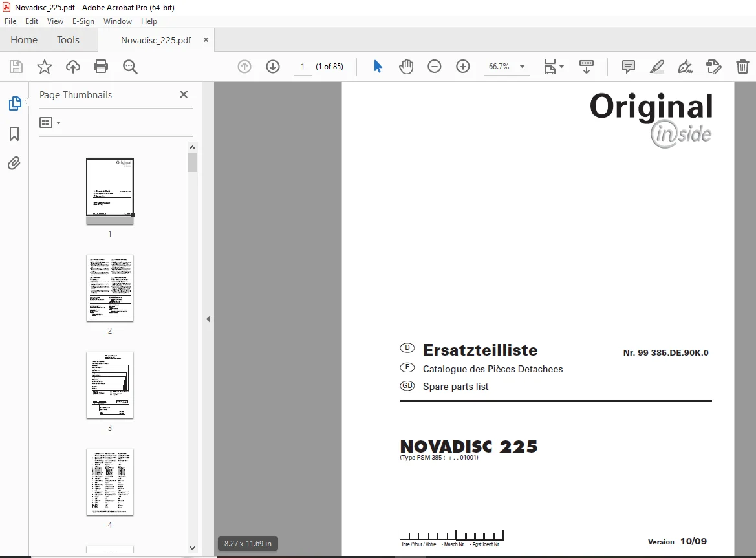Click the Save file icon
The width and height of the screenshot is (756, 558).
[x=16, y=67]
